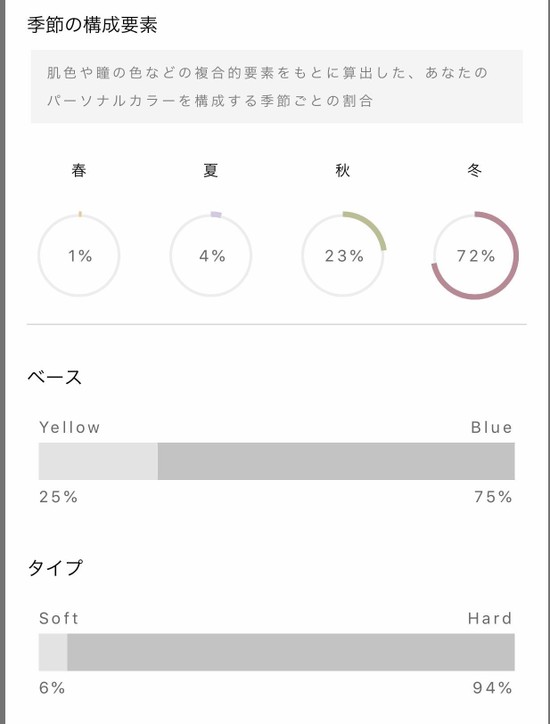
Task: Click the 春 1% circular gauge
Action: (79, 255)
